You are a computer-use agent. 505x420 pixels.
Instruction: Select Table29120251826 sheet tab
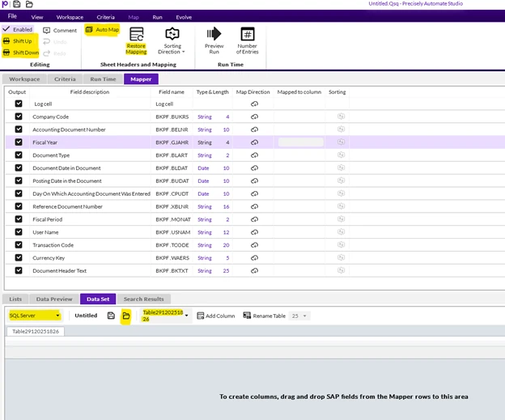tap(36, 331)
